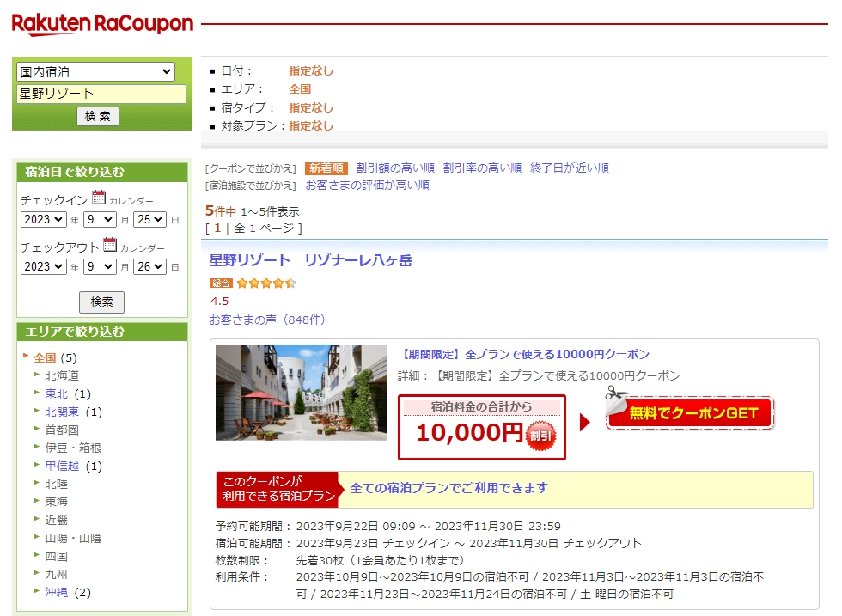Click the orange 総合 rating badge
Viewport: 842px width, 616px height.
point(221,283)
